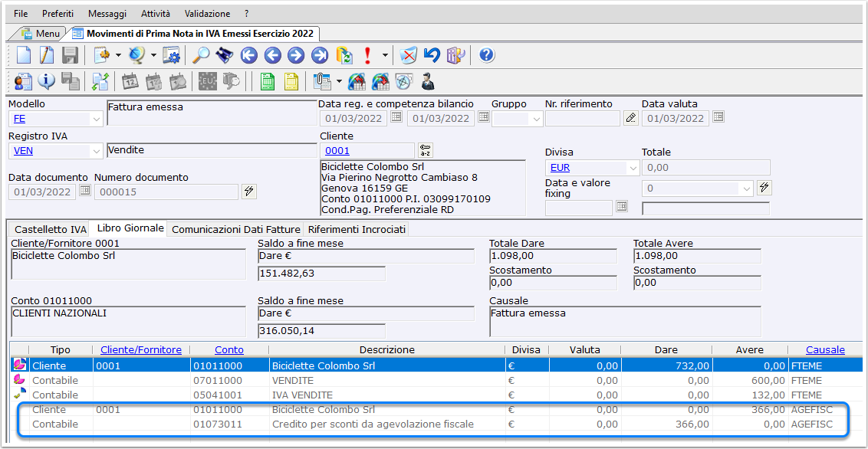The image size is (868, 449).
Task: Click the businessman user icon
Action: point(427,82)
